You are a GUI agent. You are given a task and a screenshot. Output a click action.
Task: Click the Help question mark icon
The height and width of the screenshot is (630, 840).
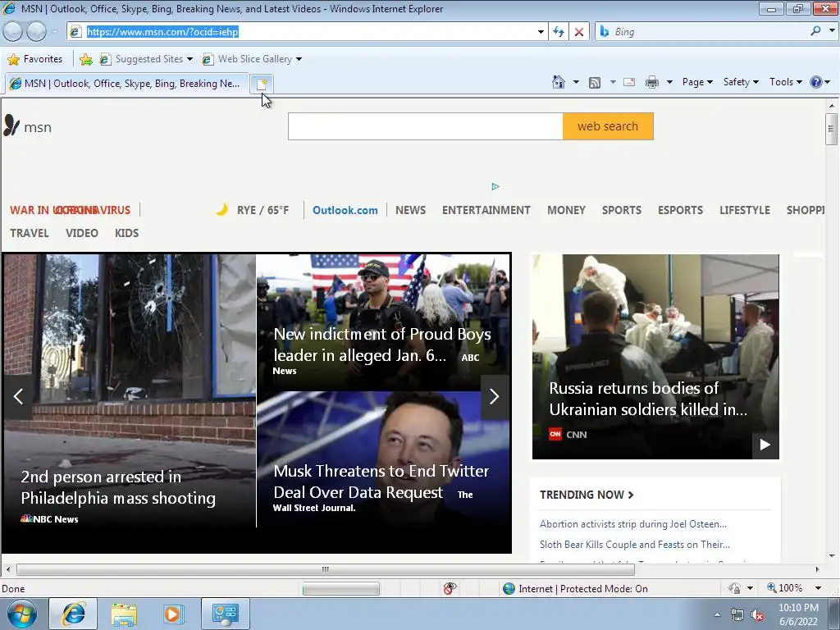click(x=816, y=82)
